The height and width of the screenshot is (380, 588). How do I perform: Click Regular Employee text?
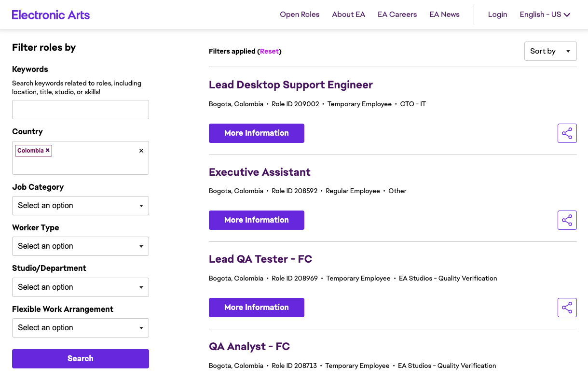(x=353, y=191)
